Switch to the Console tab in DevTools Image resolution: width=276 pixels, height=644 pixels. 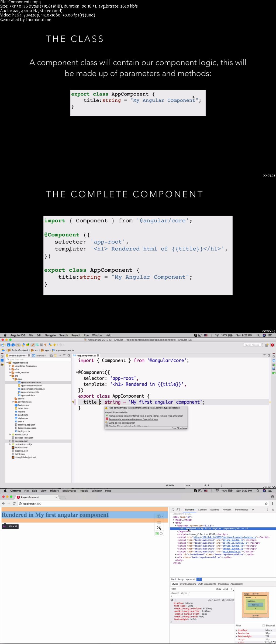tap(202, 510)
